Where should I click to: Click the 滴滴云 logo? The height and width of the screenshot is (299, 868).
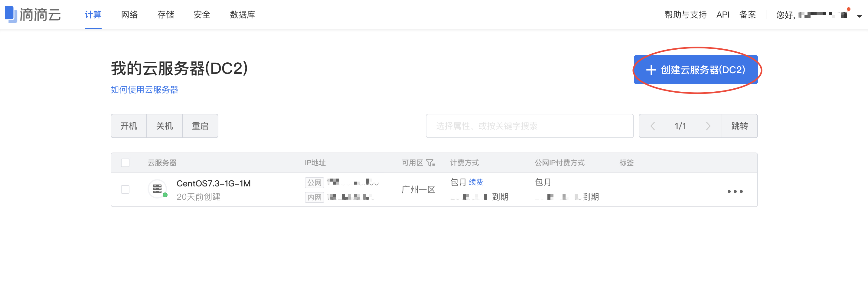pos(33,15)
